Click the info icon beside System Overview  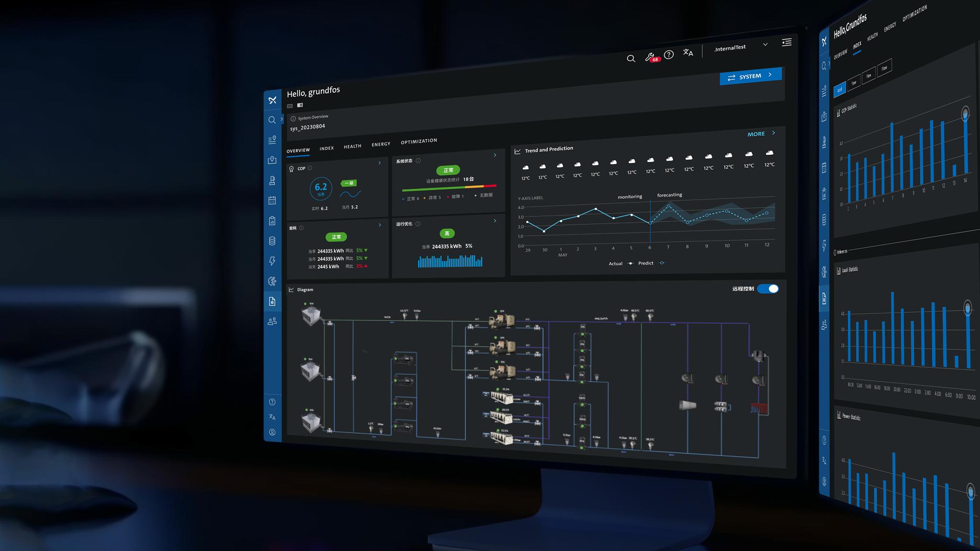point(293,119)
